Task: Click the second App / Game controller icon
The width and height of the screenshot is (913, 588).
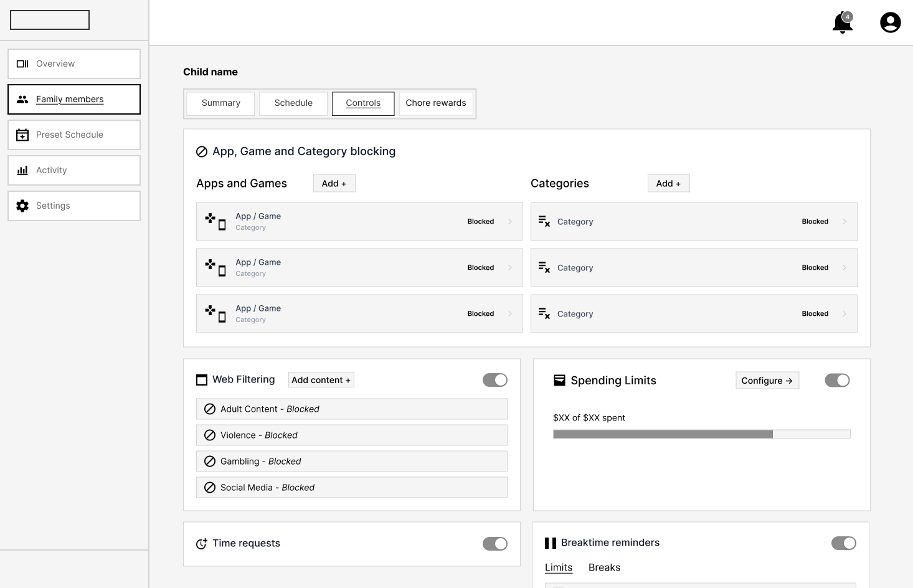Action: 215,267
